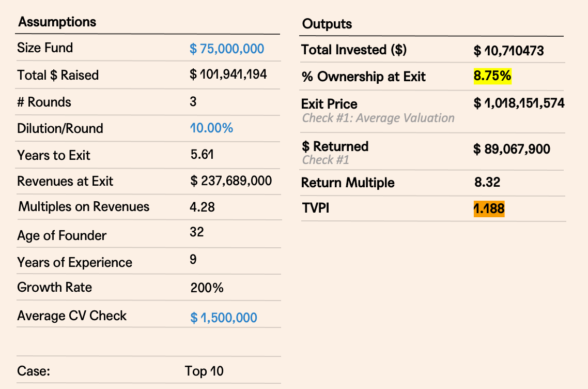Select the orange-highlighted TVPI cell
Viewport: 588px width, 389px height.
pyautogui.click(x=489, y=208)
